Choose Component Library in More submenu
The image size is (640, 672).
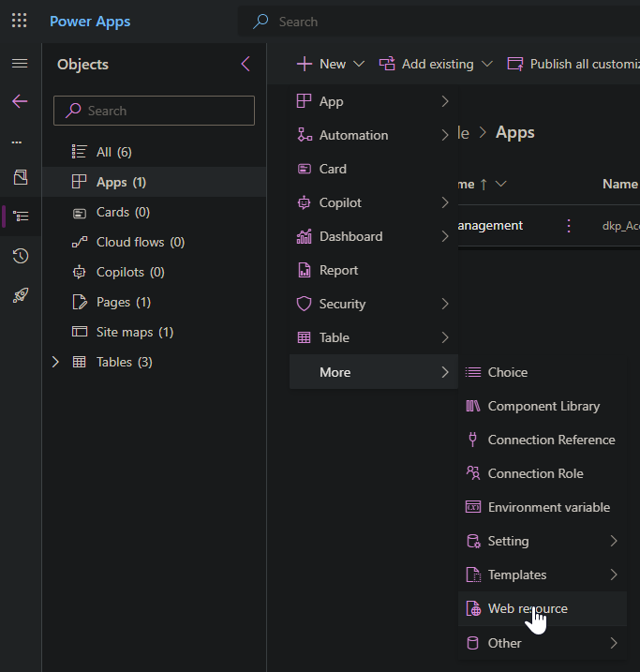coord(543,406)
